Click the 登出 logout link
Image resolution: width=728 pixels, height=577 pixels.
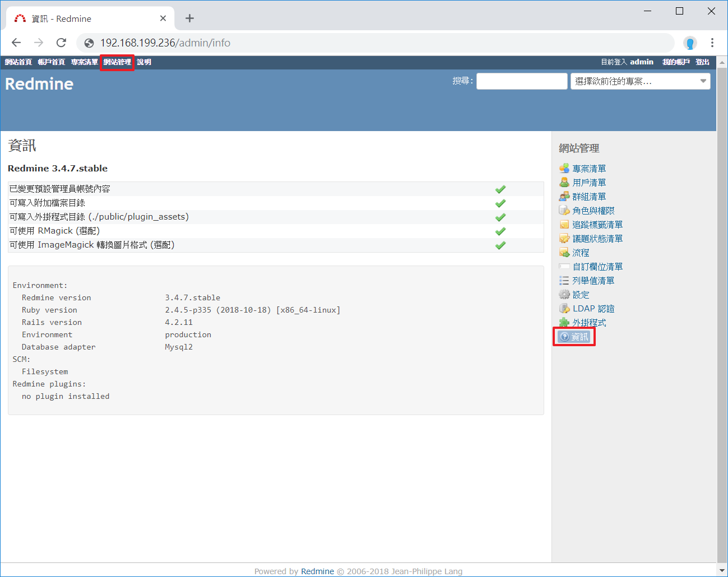tap(703, 62)
